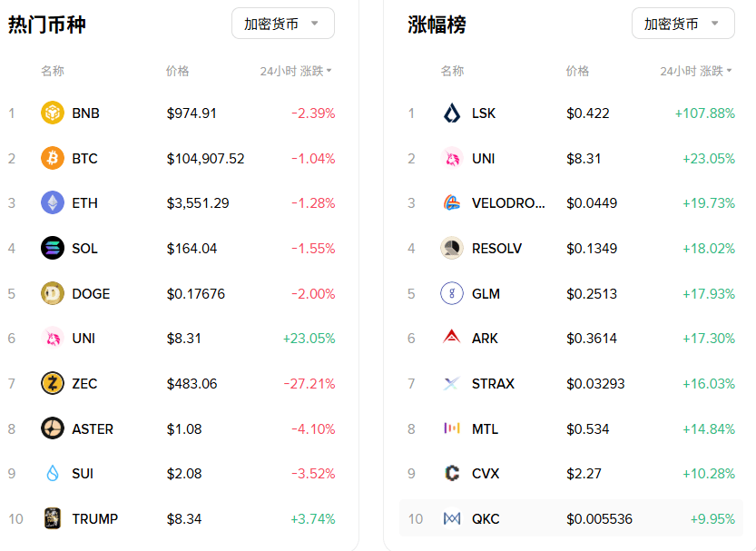Click ETH price $3,551.29
Viewport: 756px width, 551px height.
click(x=198, y=203)
